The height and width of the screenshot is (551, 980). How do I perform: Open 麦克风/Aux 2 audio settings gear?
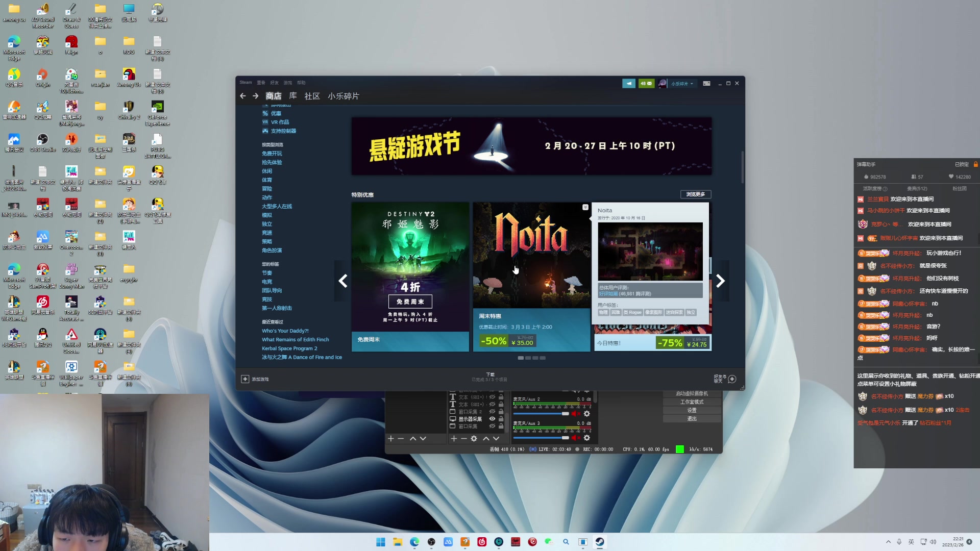click(587, 414)
